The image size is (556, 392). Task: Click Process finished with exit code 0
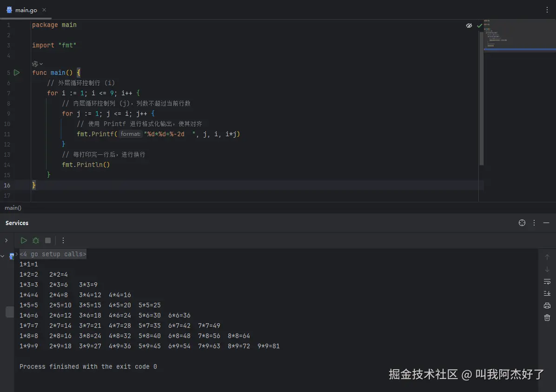(88, 366)
